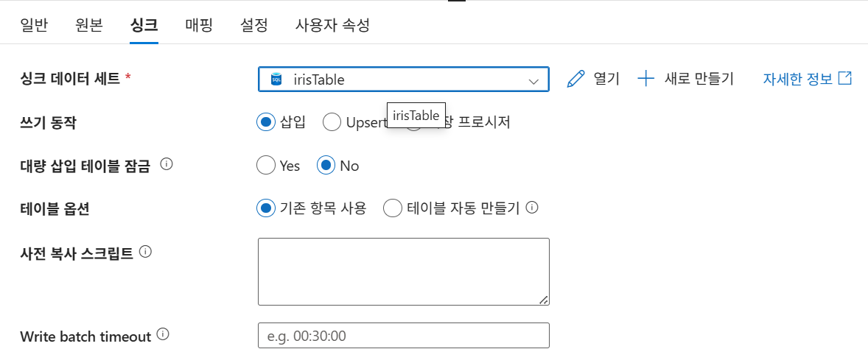Select 기존 항목 사용 table option

click(x=265, y=208)
